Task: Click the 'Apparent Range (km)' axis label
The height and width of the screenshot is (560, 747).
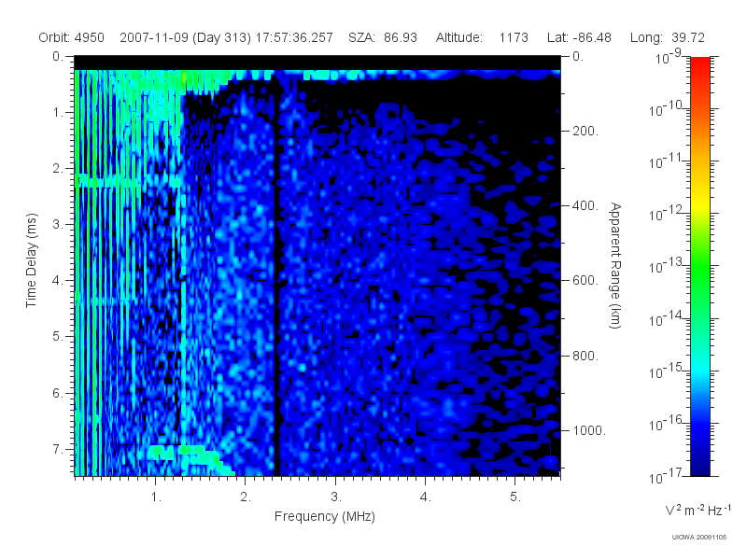Action: click(615, 265)
